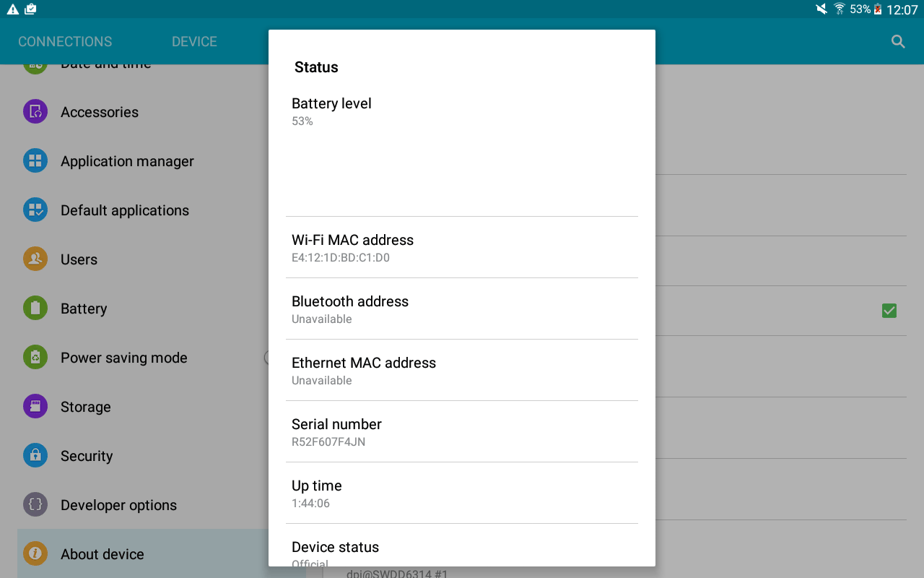This screenshot has width=924, height=578.
Task: Tap the warning triangle notification icon
Action: point(12,9)
